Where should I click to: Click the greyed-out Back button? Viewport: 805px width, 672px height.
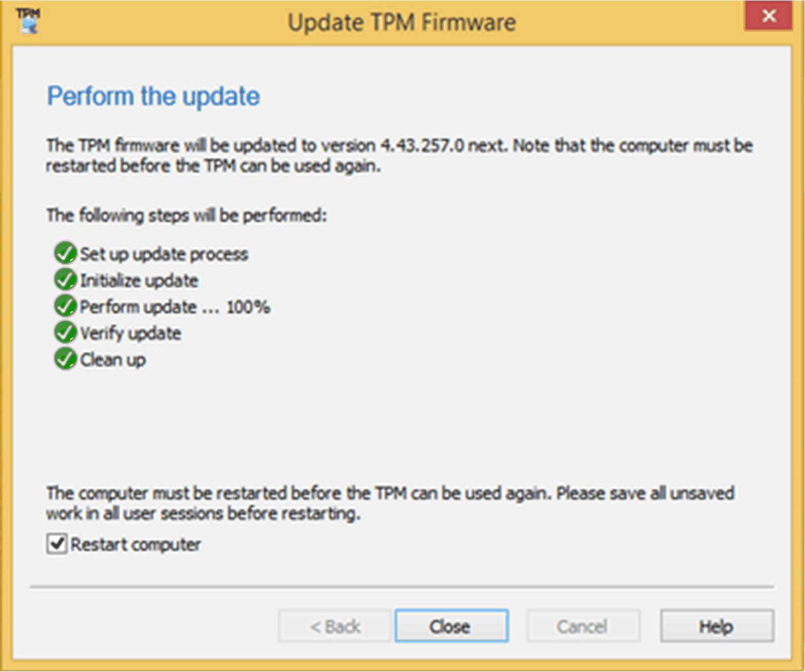click(x=335, y=626)
